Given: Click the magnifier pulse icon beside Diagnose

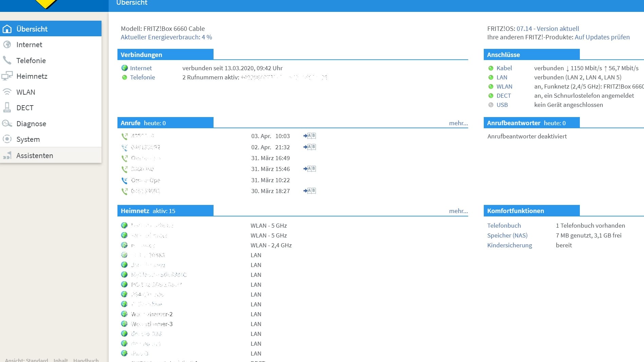Looking at the screenshot, I should click(7, 123).
